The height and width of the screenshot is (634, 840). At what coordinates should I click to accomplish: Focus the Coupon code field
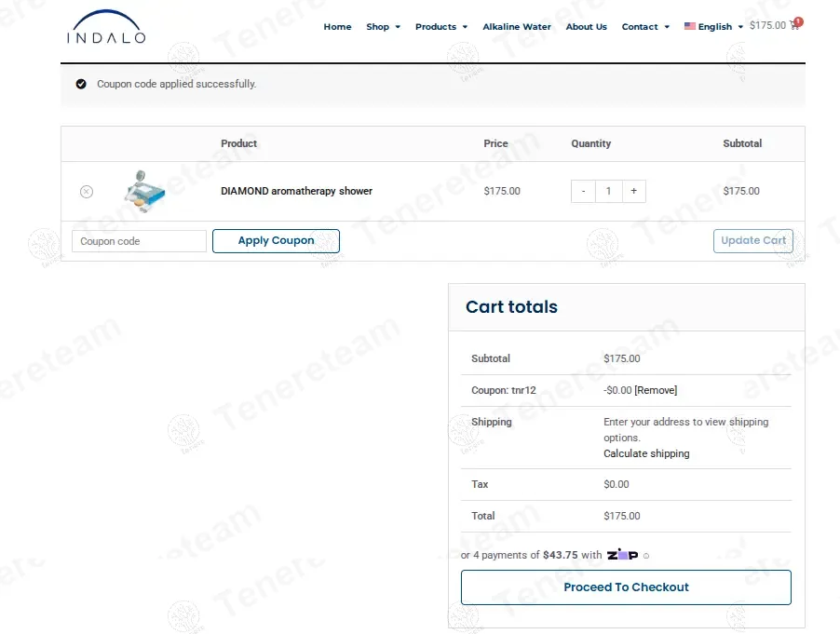[140, 241]
